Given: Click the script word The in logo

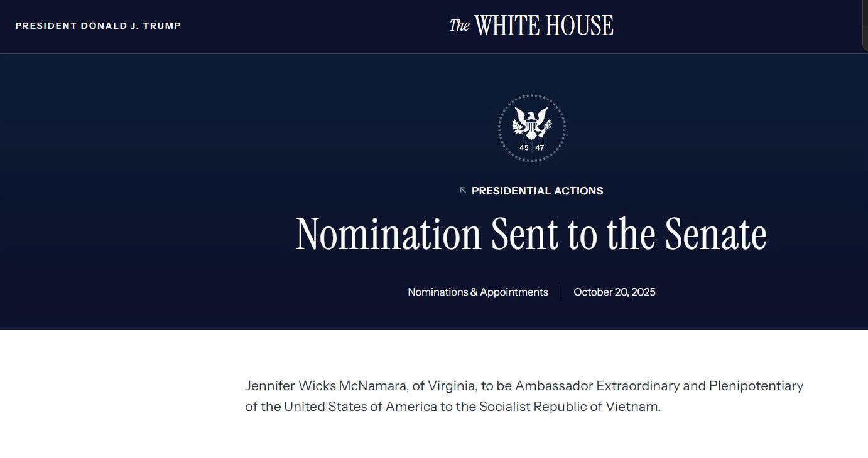Looking at the screenshot, I should tap(459, 26).
